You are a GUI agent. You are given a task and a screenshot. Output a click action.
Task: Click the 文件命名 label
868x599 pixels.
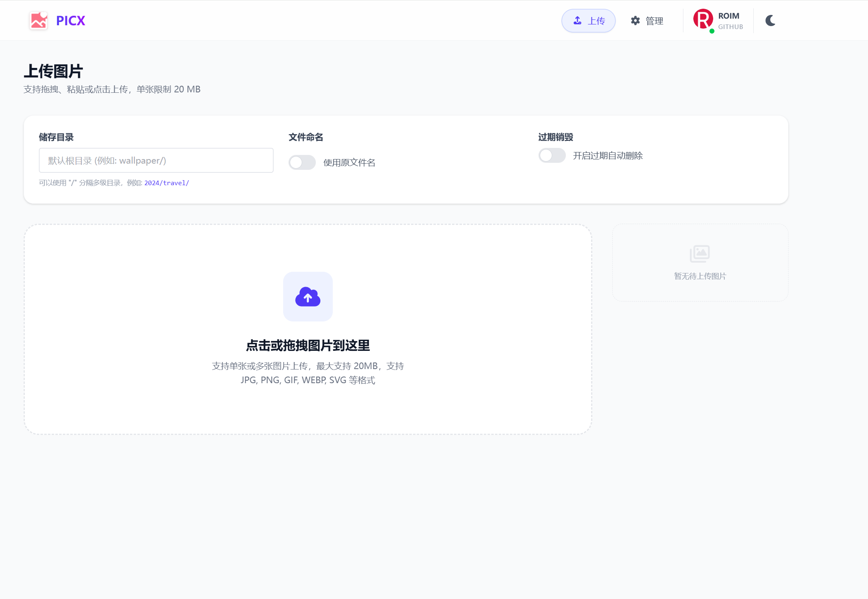306,137
